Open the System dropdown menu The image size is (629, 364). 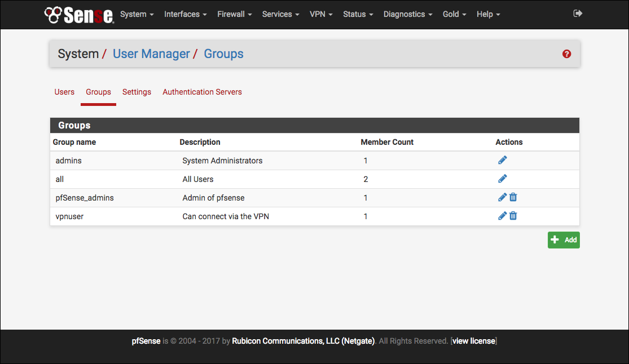coord(137,14)
